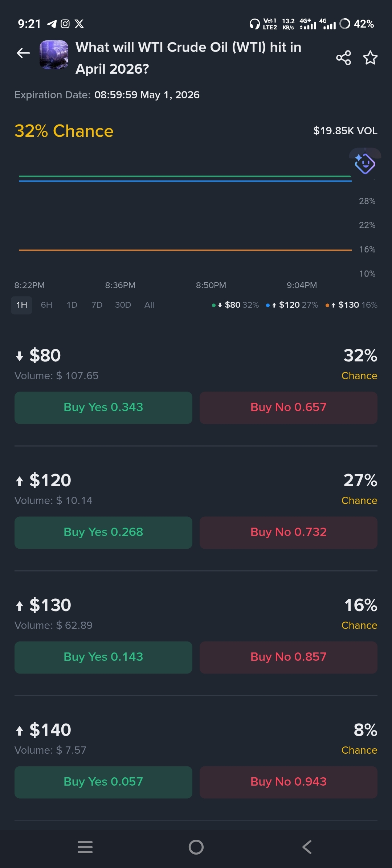This screenshot has height=868, width=392.
Task: Tap the back arrow in header
Action: [x=23, y=53]
